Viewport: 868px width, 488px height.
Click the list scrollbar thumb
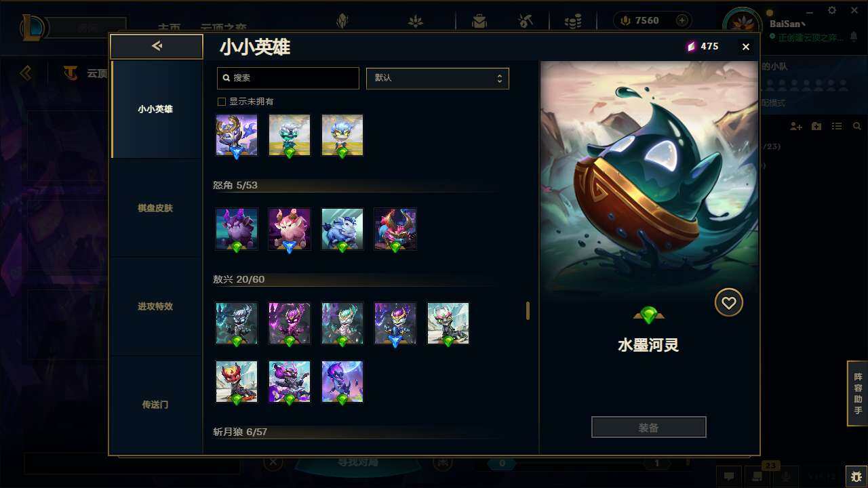tap(528, 311)
